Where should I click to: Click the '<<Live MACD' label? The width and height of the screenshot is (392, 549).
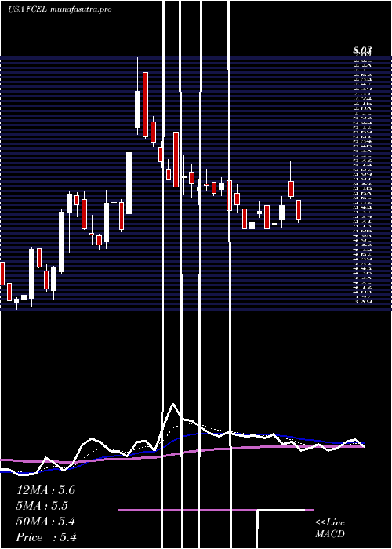tap(330, 529)
